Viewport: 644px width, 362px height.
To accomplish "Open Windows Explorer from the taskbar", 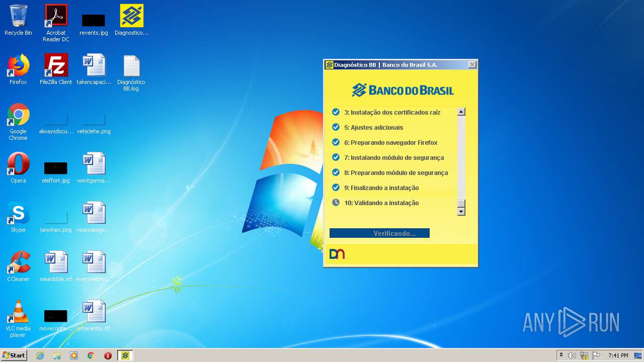I will point(57,355).
